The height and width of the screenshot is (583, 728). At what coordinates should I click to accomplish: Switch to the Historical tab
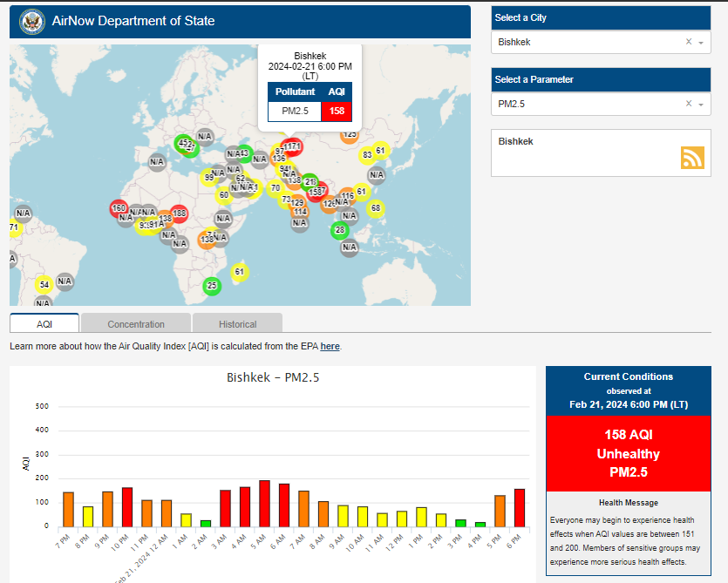(237, 323)
